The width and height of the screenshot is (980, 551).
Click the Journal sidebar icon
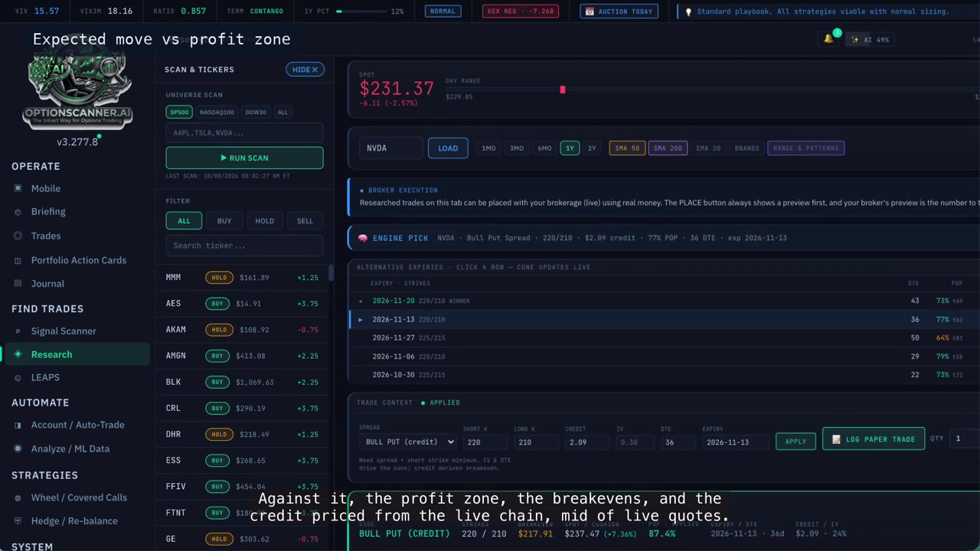click(x=18, y=284)
